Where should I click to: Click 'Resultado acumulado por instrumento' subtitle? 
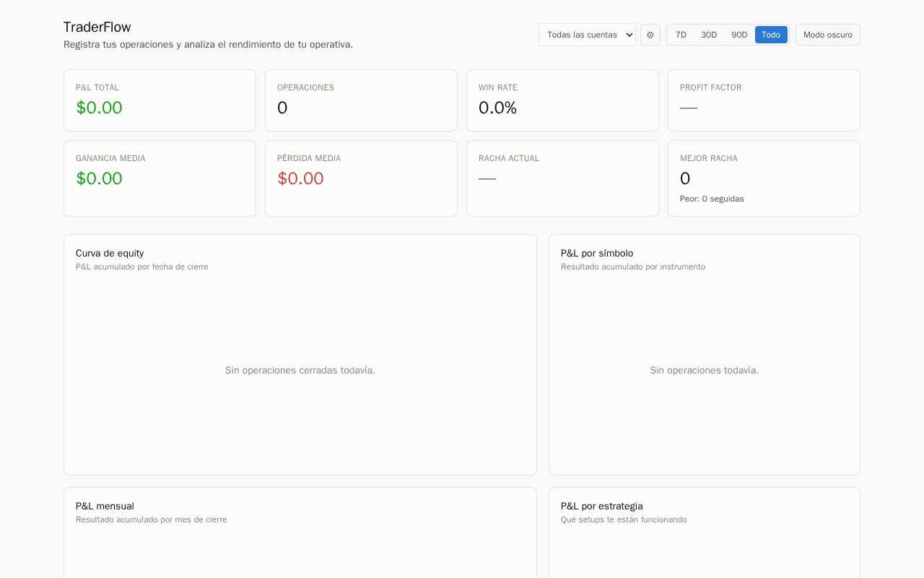(633, 267)
